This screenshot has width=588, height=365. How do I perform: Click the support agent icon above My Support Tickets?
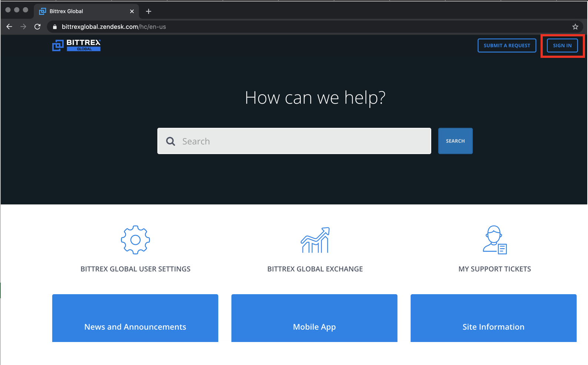pos(494,240)
